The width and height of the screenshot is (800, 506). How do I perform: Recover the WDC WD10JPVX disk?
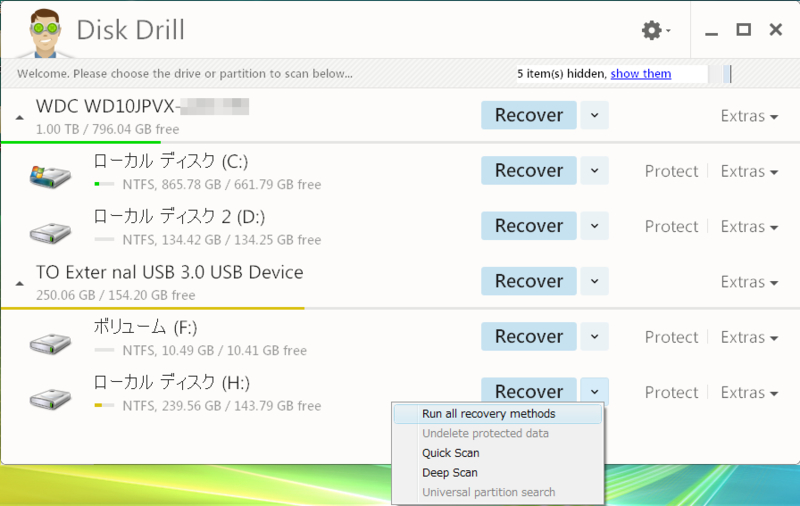click(x=529, y=115)
